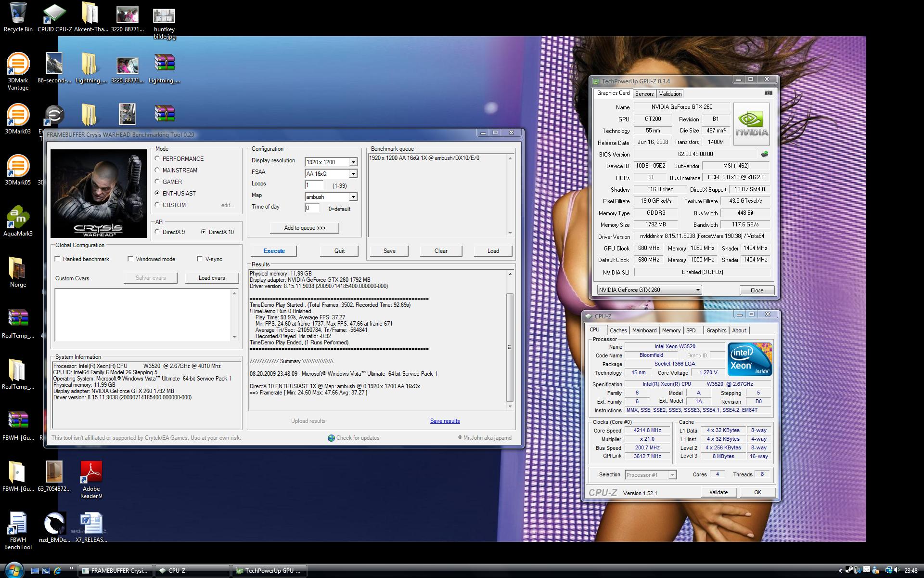The image size is (924, 578).
Task: Click the Time of day input field
Action: tap(312, 208)
